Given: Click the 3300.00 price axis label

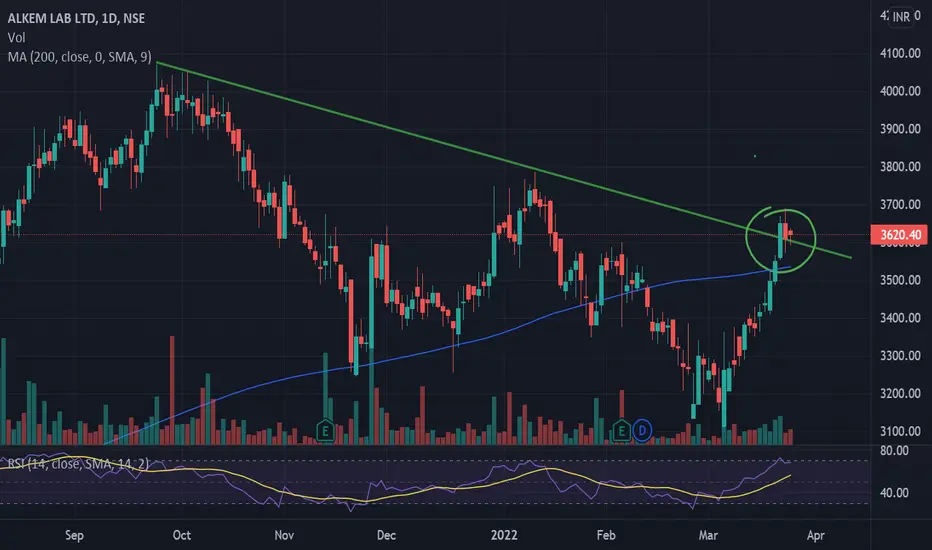Looking at the screenshot, I should point(900,356).
